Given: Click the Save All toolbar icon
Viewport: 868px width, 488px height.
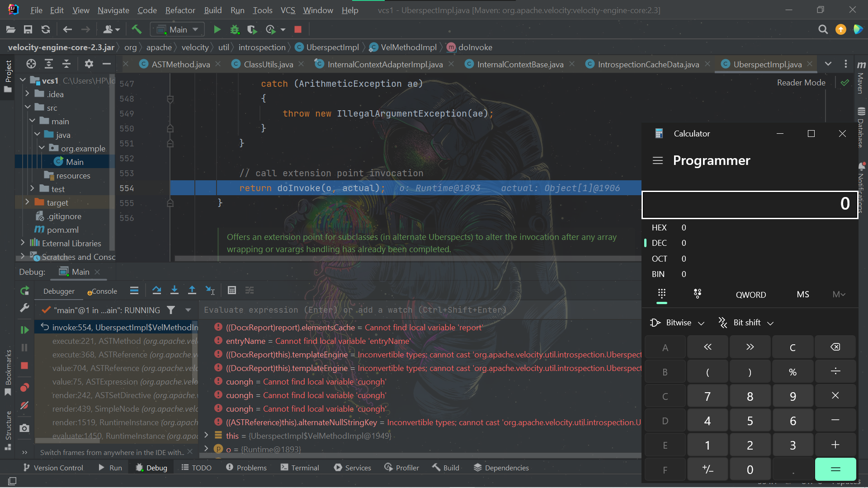Looking at the screenshot, I should click(x=28, y=30).
